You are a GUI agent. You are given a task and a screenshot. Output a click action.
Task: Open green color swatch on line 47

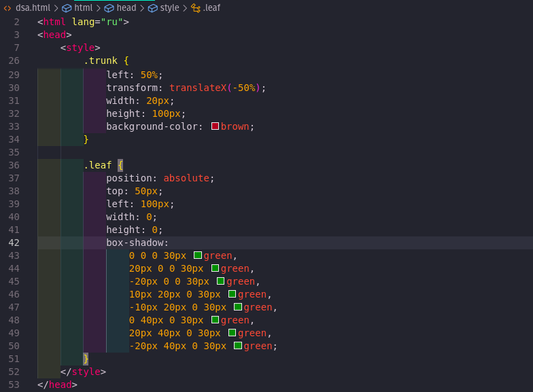pos(238,307)
